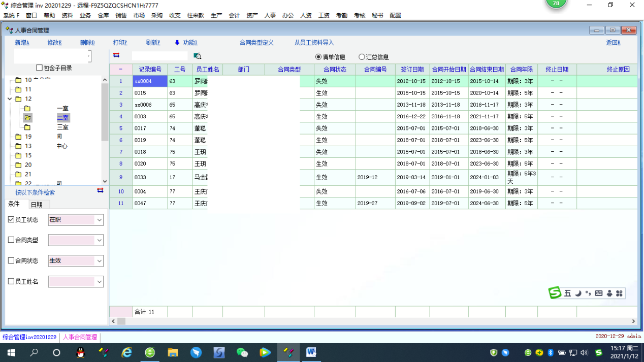Viewport: 644px width, 362px height.
Task: Click the Sogou keyboard icon in IME toolbar
Action: 599,293
